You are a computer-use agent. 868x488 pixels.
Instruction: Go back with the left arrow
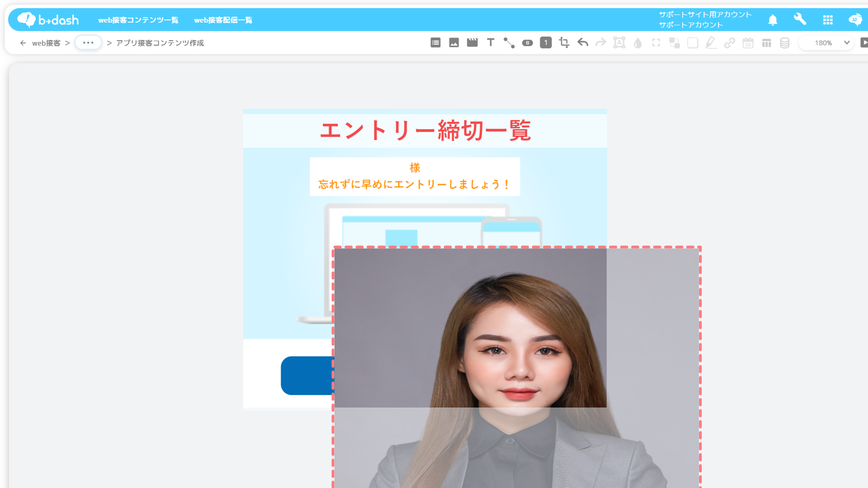23,43
